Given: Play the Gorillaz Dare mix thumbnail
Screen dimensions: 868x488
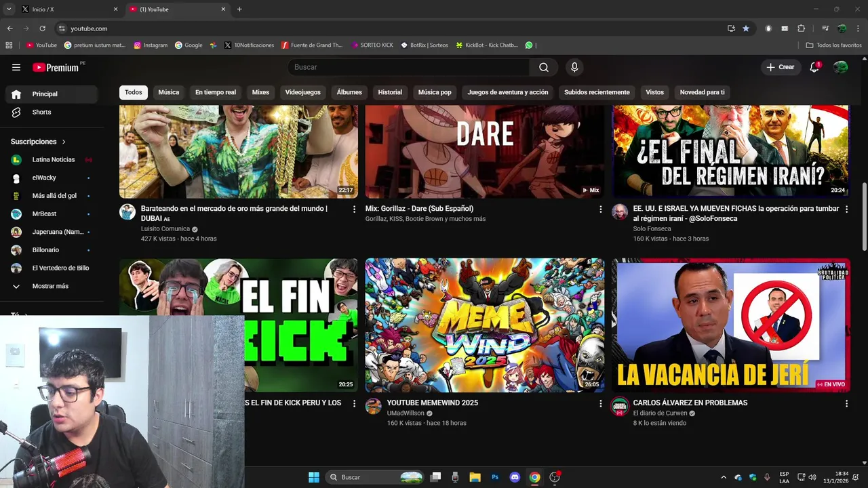Looking at the screenshot, I should click(484, 152).
